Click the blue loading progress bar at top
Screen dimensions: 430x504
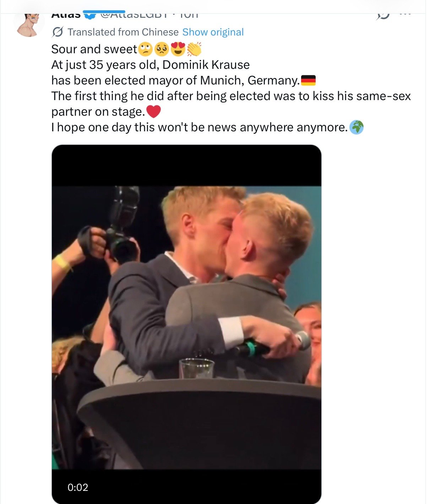(104, 12)
